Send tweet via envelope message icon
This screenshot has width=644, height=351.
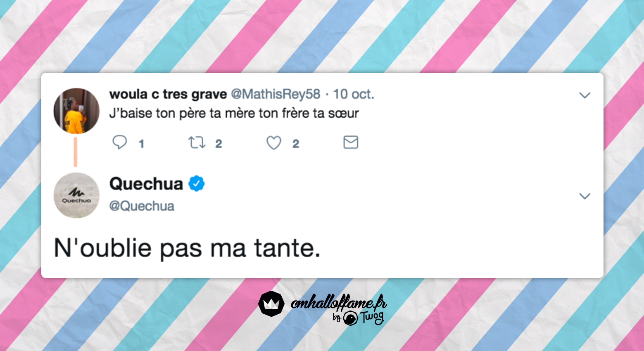pos(351,142)
